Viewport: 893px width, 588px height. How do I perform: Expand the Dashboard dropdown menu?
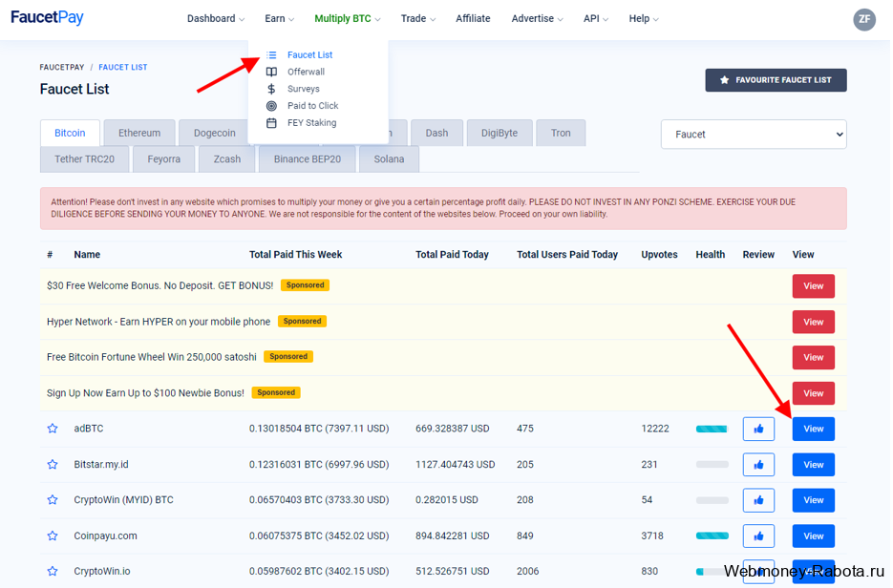pos(216,19)
